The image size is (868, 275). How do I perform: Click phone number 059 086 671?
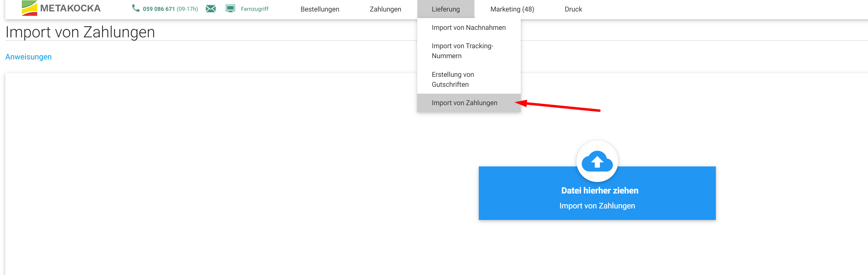tap(159, 9)
